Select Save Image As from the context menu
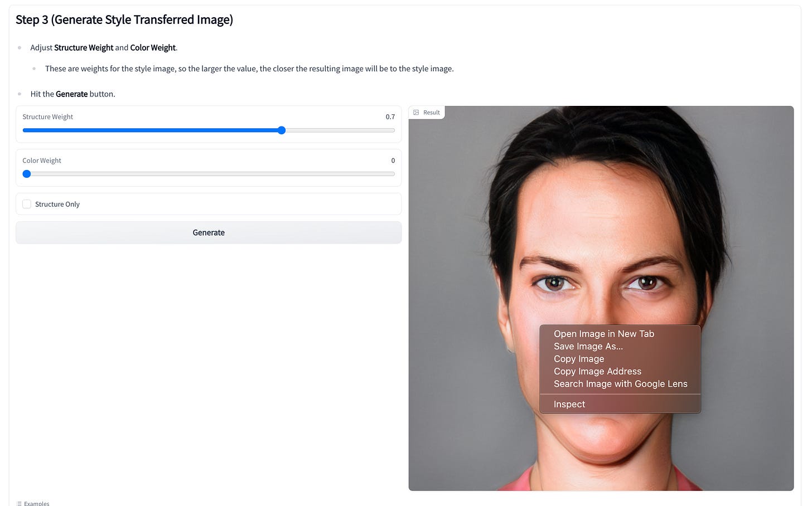 (x=588, y=346)
